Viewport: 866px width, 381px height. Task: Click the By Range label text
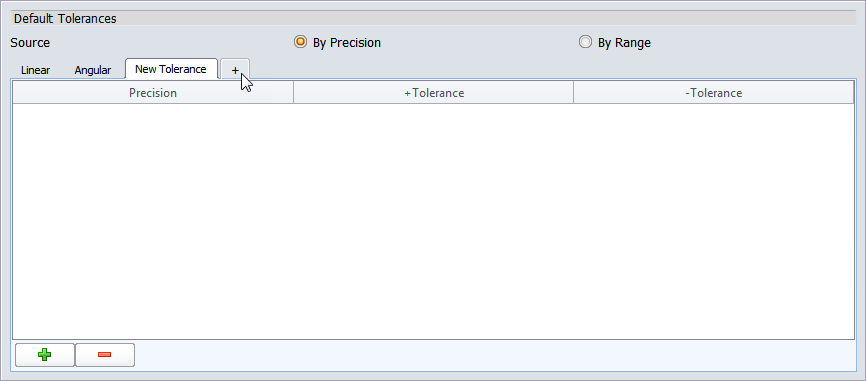(624, 43)
